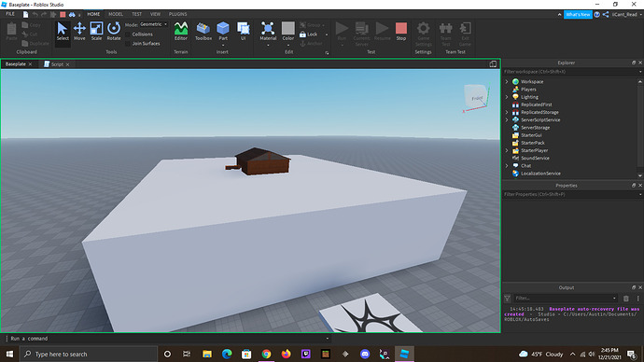
Task: Expand the StarterPlayer node
Action: 507,150
